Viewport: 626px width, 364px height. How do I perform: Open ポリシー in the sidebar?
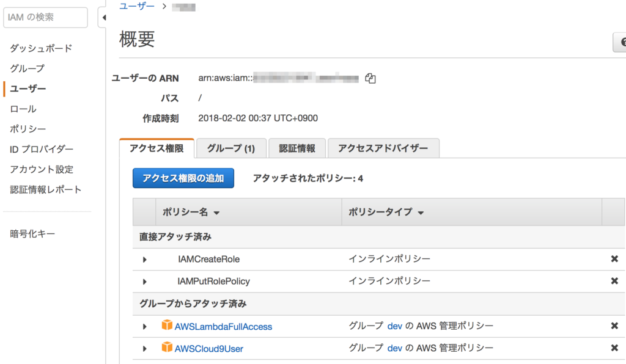coord(28,129)
